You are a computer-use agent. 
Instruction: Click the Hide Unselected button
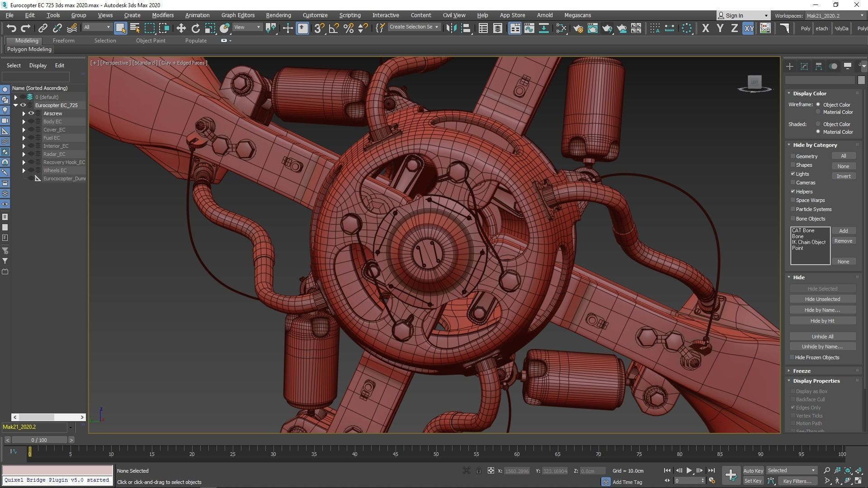tap(822, 299)
